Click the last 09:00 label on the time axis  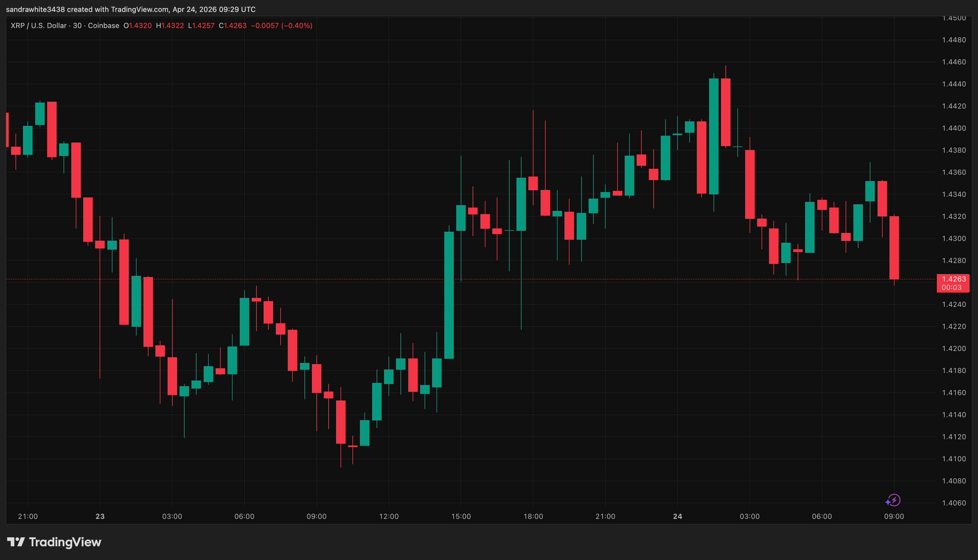point(894,516)
